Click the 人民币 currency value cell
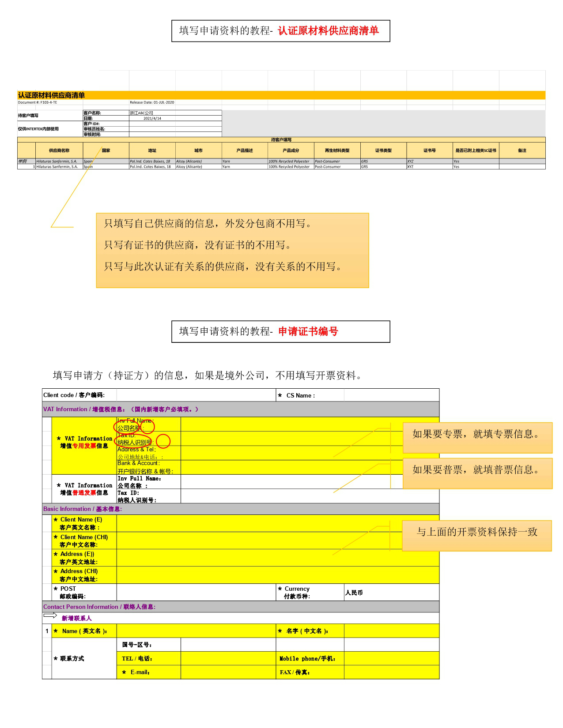 coord(391,592)
